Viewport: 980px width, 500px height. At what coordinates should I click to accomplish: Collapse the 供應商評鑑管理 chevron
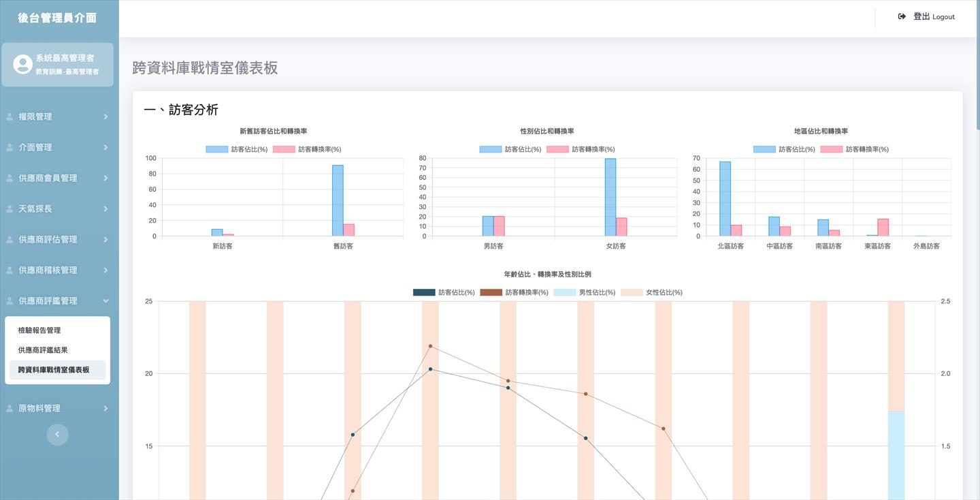(x=105, y=300)
